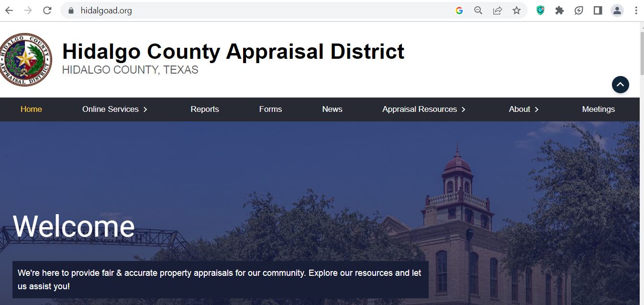The image size is (644, 305).
Task: Open the Chrome three-dot menu
Action: click(x=636, y=11)
